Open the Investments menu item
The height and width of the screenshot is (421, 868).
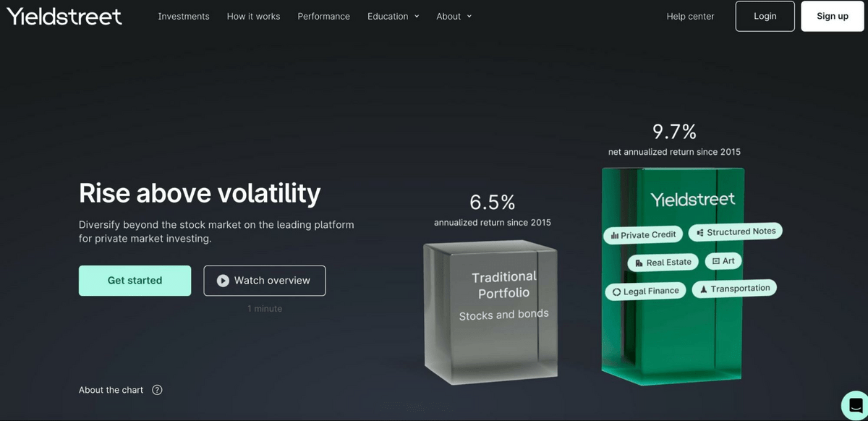pyautogui.click(x=184, y=16)
